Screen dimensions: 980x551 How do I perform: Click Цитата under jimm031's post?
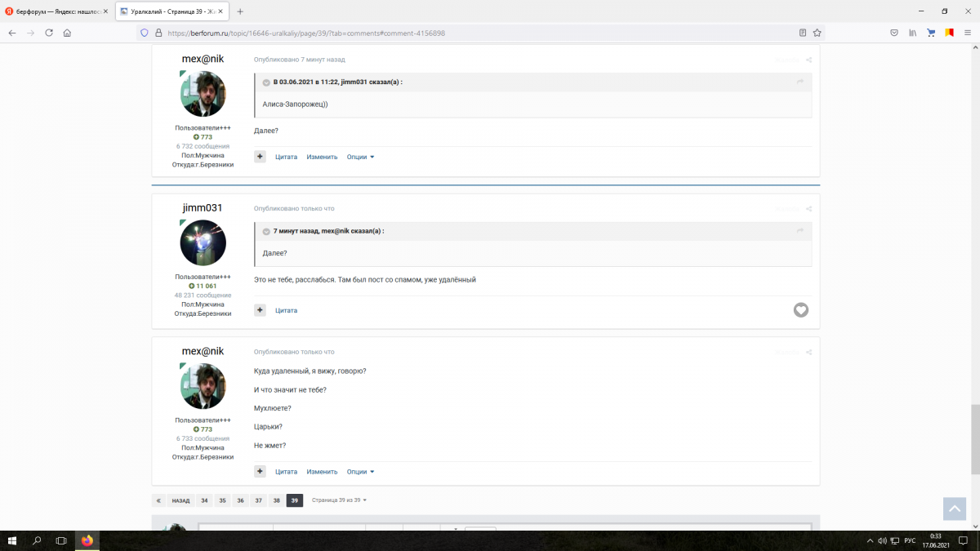[x=286, y=311]
